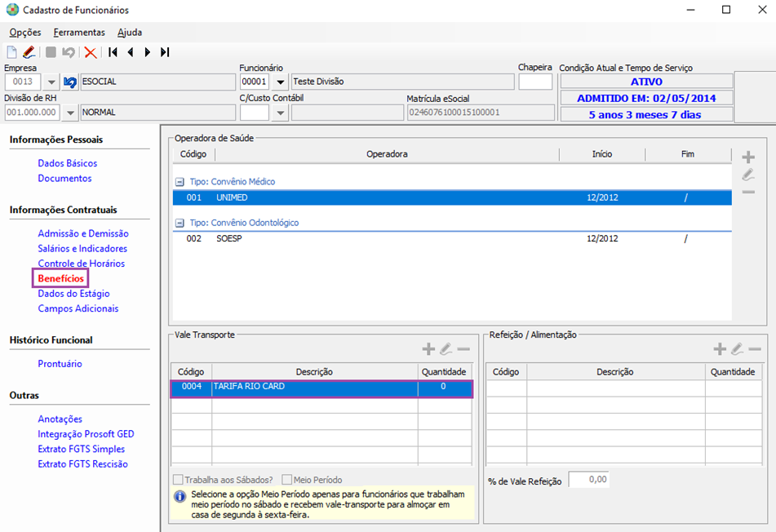Viewport: 776px width, 532px height.
Task: Open the Opções menu
Action: click(x=25, y=33)
